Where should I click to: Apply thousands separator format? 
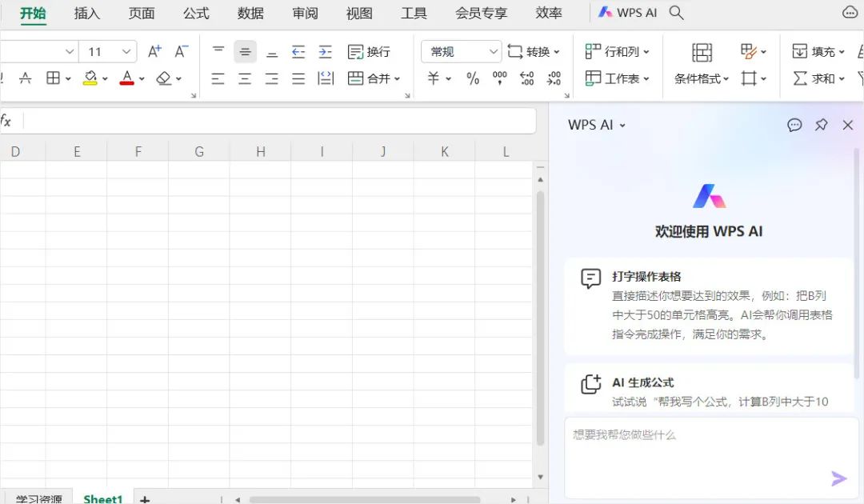(500, 78)
